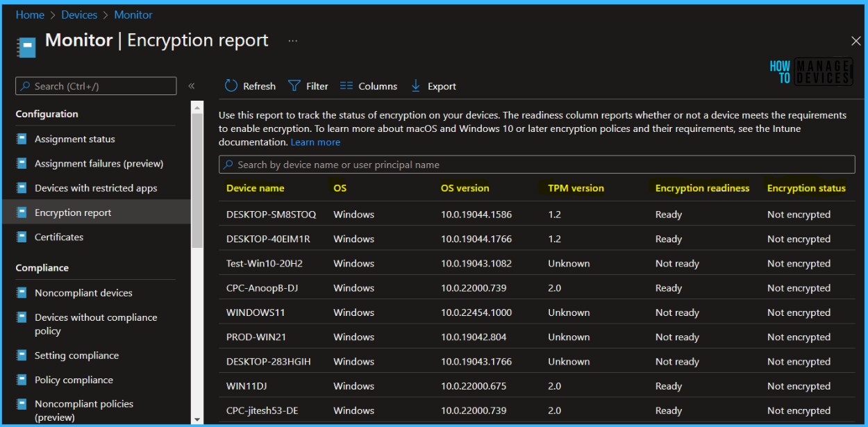Viewport: 868px width, 427px height.
Task: Click the sidebar vertical scrollbar thumb
Action: click(197, 181)
